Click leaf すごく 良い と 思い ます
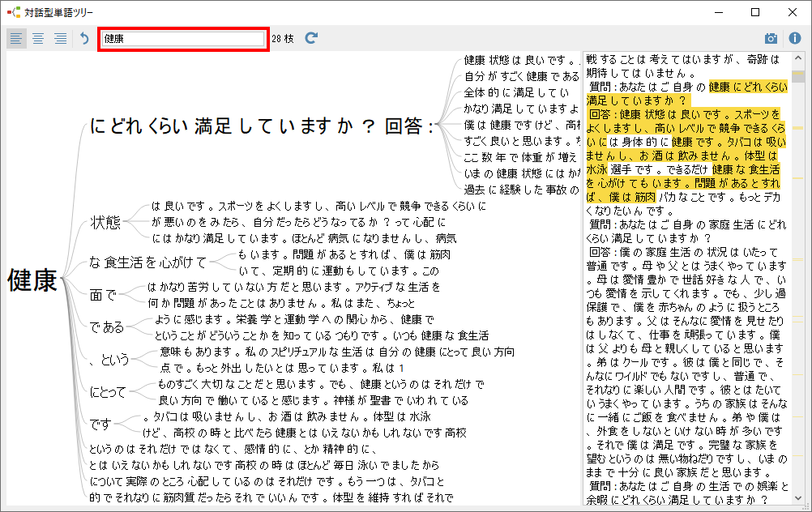This screenshot has width=812, height=512. tap(522, 141)
